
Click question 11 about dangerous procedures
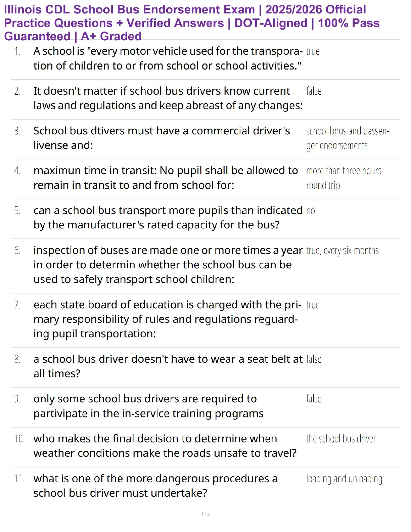click(155, 486)
